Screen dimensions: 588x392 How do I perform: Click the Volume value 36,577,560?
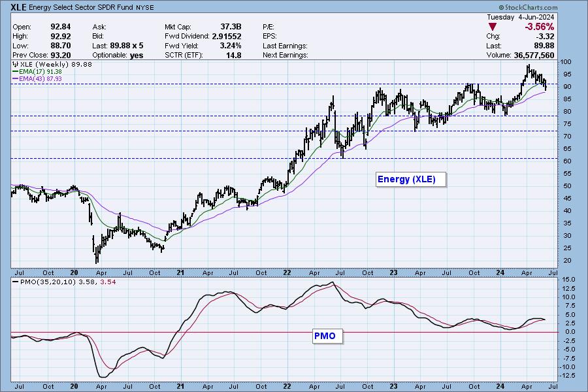click(x=534, y=55)
